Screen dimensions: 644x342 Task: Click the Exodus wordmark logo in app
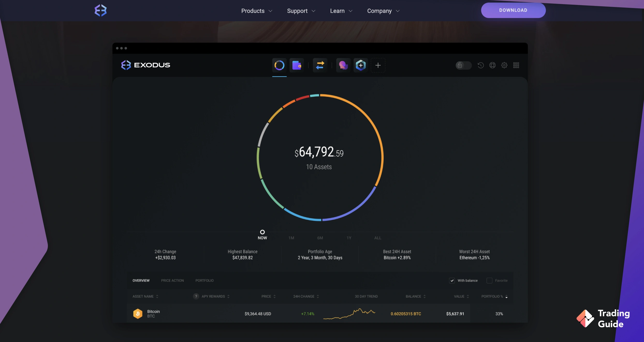(146, 65)
